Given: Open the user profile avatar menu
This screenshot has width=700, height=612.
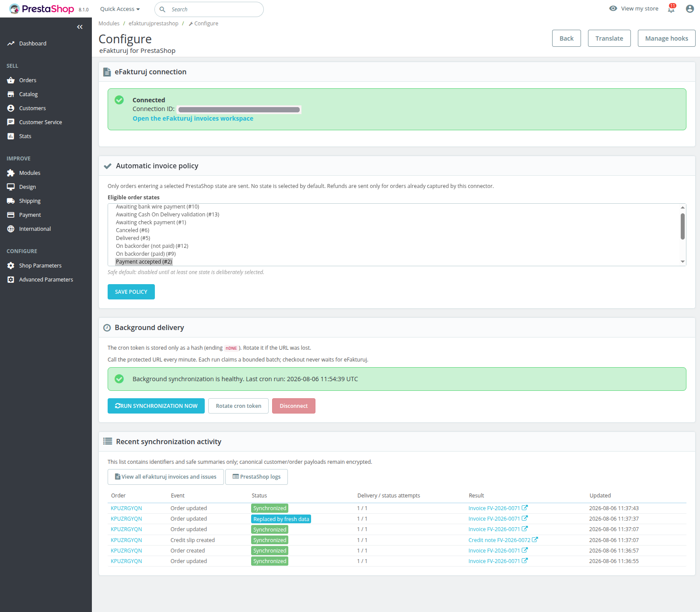Looking at the screenshot, I should pyautogui.click(x=690, y=9).
